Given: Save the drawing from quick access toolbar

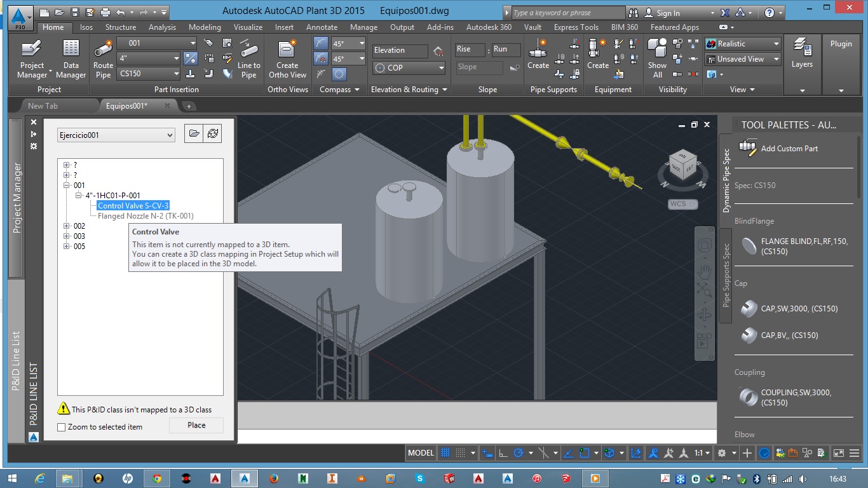Looking at the screenshot, I should click(75, 12).
